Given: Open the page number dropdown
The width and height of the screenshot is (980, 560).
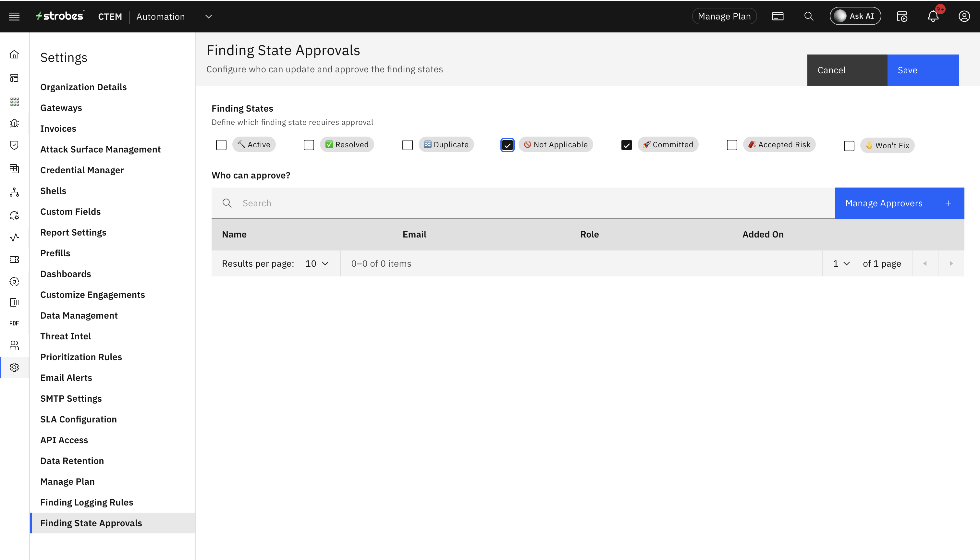Looking at the screenshot, I should coord(841,263).
